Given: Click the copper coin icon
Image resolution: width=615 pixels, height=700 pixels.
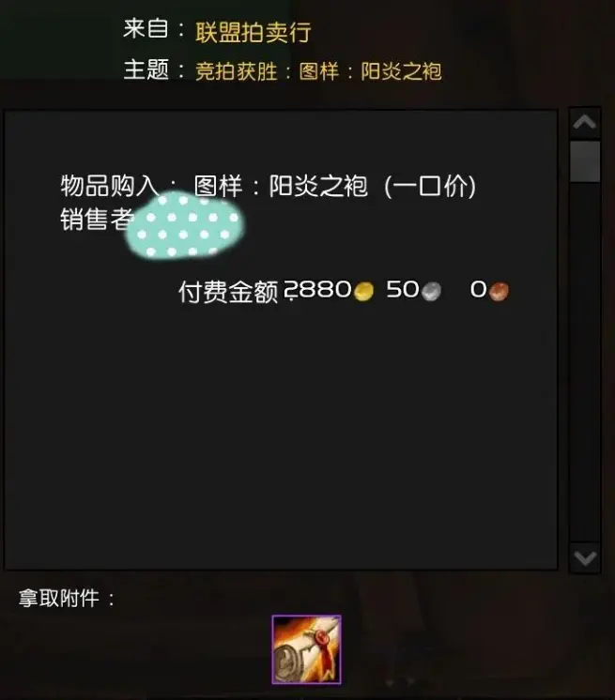Looking at the screenshot, I should [499, 292].
